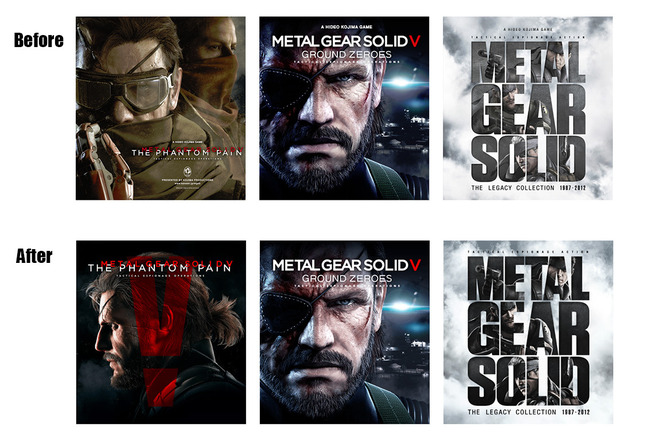Viewport: 650px width, 442px height.
Task: Click the "Before" label
Action: pyautogui.click(x=39, y=40)
